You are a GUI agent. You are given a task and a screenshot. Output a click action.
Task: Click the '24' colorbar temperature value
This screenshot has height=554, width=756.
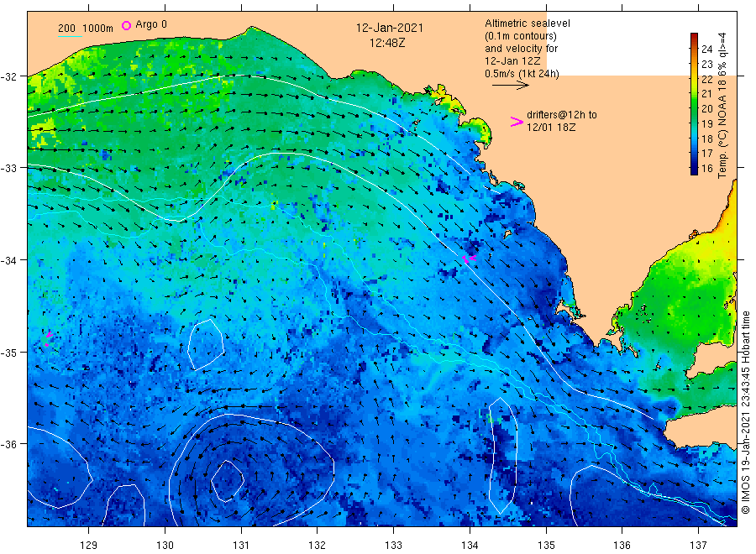[x=706, y=49]
